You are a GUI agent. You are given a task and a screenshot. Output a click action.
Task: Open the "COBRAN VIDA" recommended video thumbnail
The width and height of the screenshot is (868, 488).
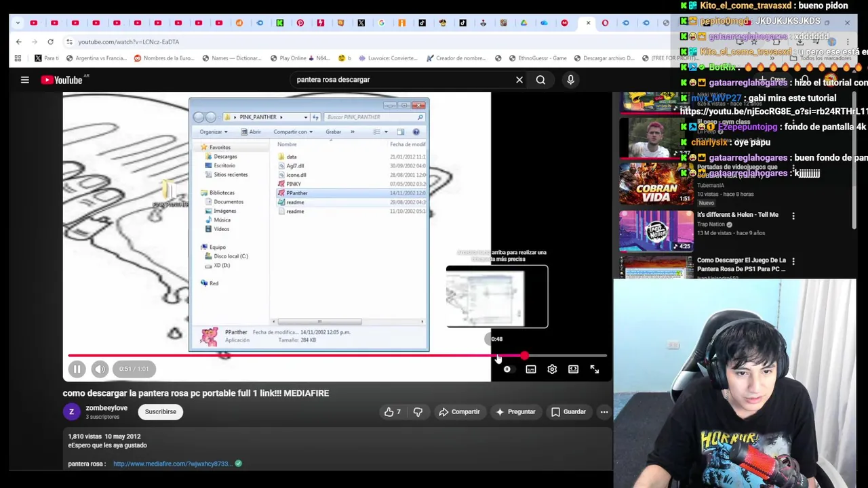click(x=656, y=184)
